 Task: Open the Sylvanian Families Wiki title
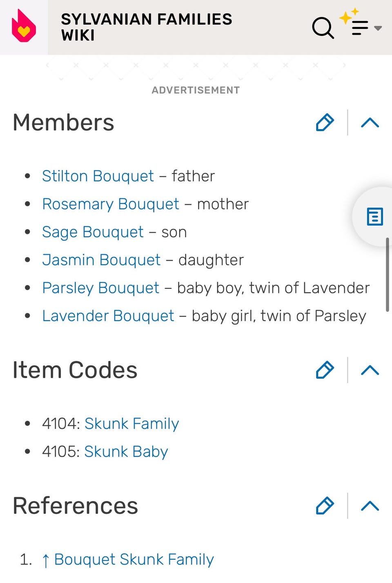(147, 27)
